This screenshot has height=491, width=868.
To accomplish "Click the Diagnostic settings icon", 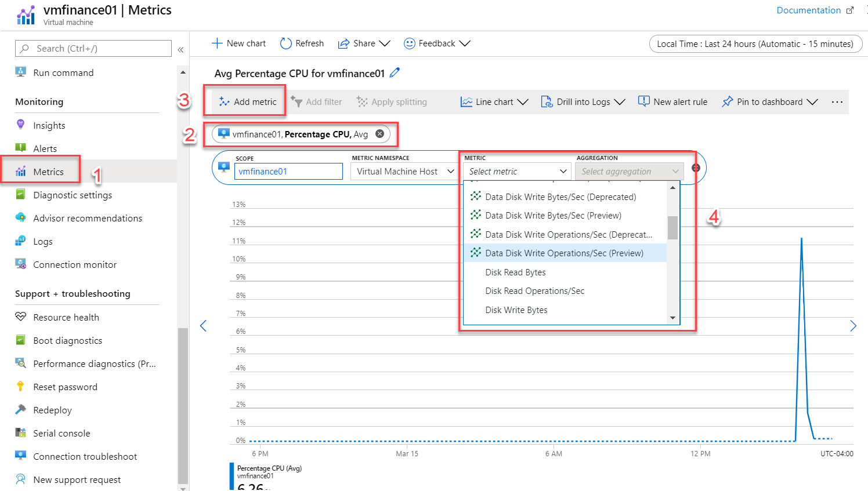I will coord(21,194).
